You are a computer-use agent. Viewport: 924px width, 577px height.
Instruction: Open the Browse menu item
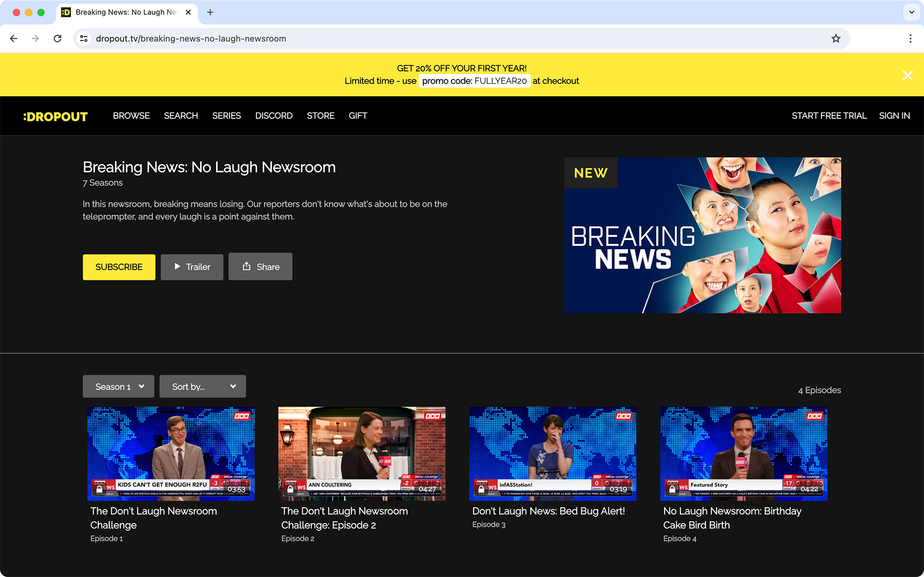pyautogui.click(x=131, y=116)
